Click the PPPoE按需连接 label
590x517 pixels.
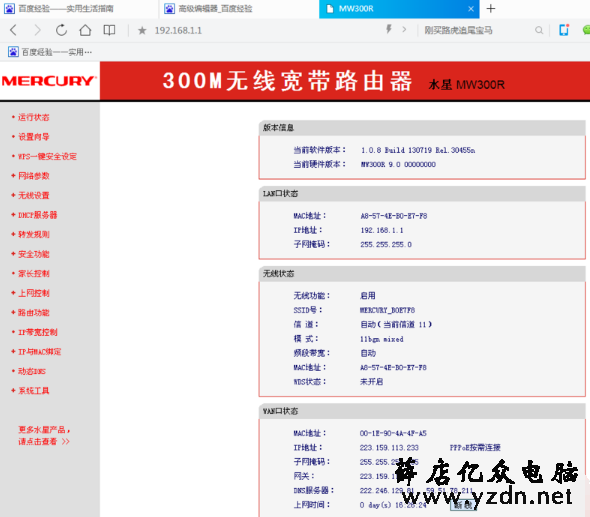pos(475,447)
